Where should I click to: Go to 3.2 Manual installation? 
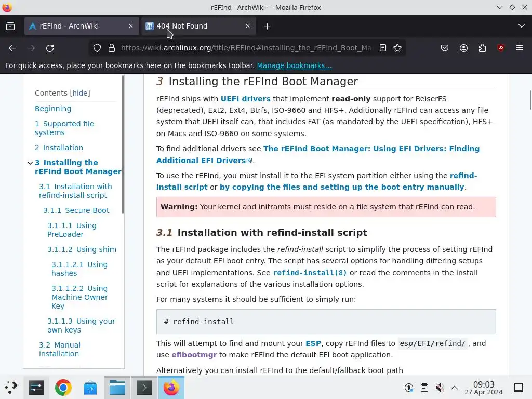pyautogui.click(x=60, y=349)
